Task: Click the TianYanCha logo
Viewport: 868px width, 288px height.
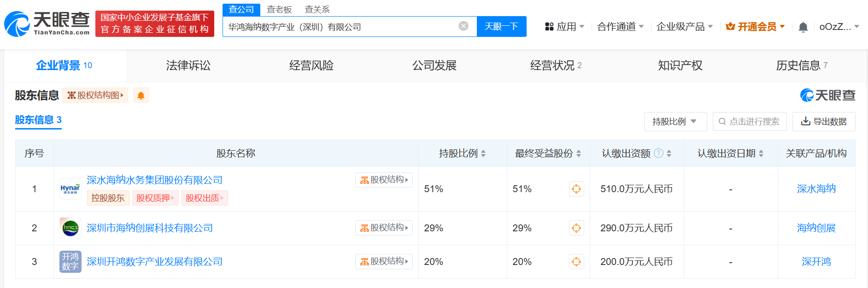Action: (47, 24)
